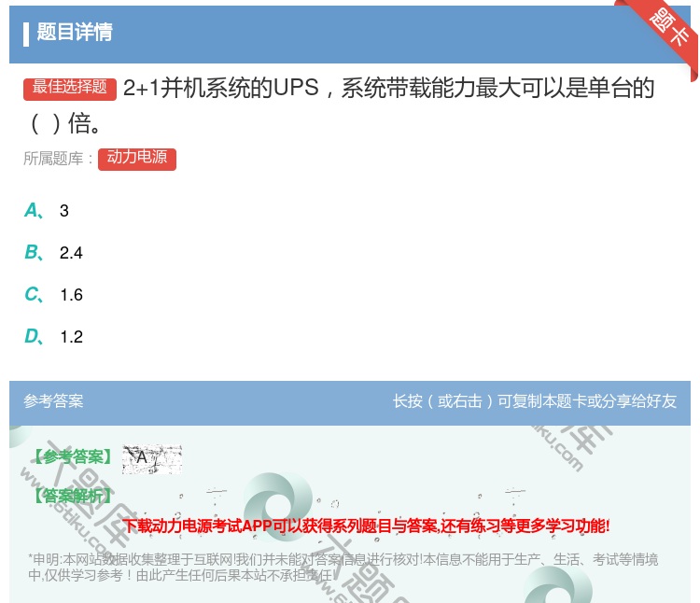Click the 【参考答案】 label
The image size is (700, 603).
point(74,456)
